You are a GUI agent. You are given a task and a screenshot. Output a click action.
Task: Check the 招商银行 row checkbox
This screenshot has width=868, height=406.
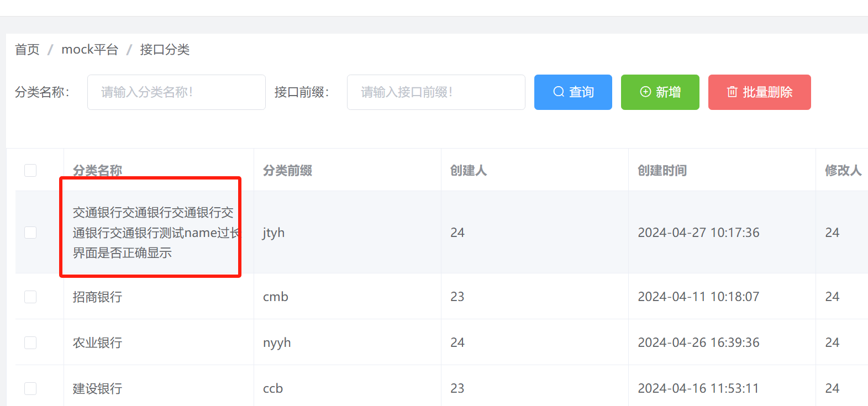30,297
